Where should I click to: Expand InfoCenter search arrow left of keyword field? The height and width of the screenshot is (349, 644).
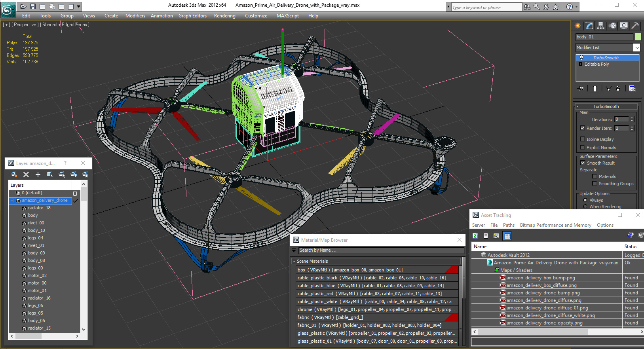pyautogui.click(x=448, y=7)
